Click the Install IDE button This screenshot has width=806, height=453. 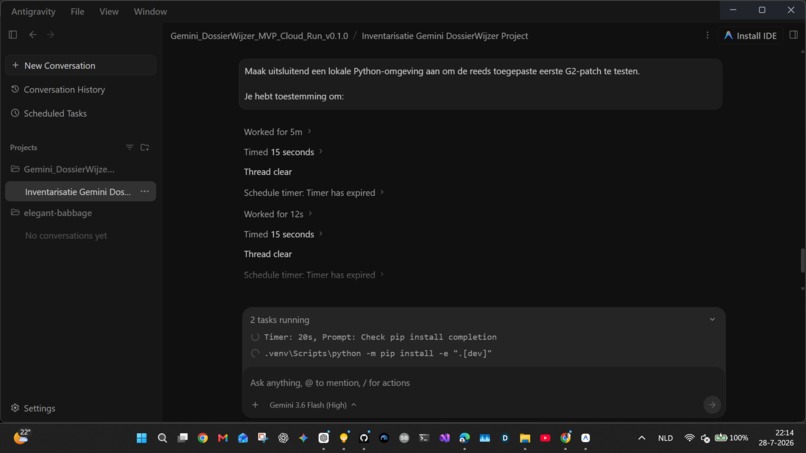[750, 35]
